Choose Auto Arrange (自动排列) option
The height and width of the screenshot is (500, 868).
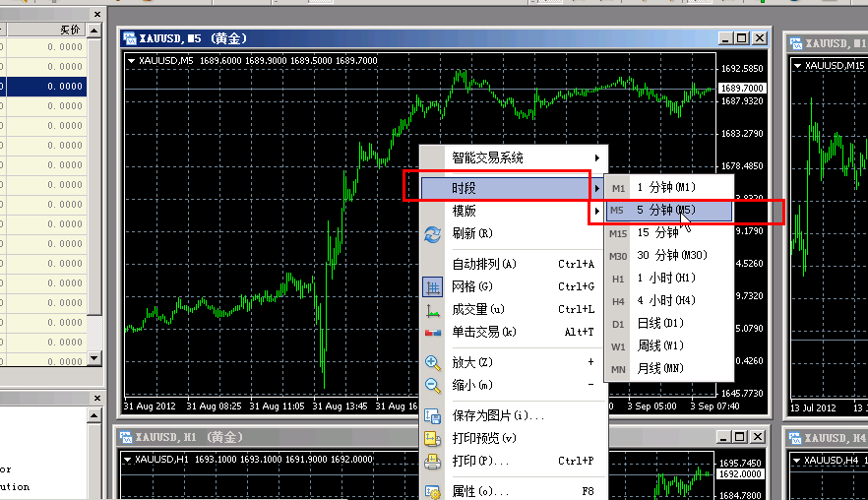482,264
